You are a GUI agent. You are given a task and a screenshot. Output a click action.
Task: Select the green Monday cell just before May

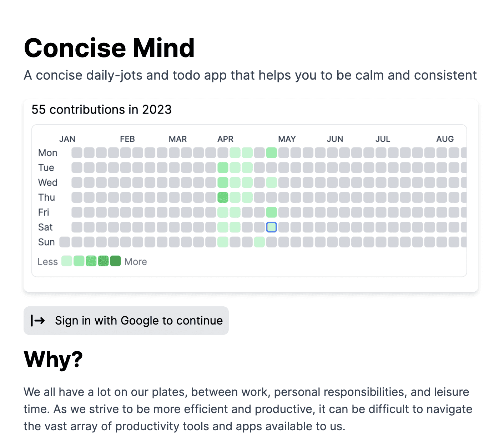272,153
